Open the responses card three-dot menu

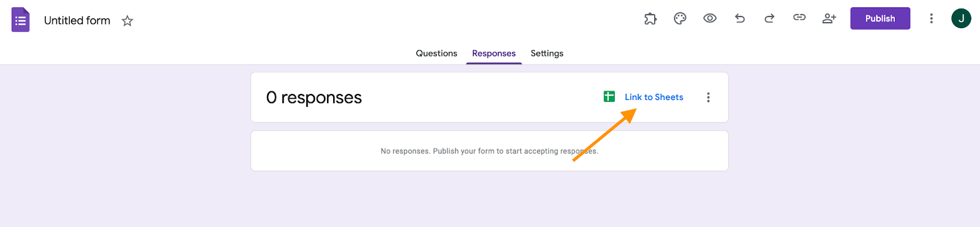coord(709,98)
